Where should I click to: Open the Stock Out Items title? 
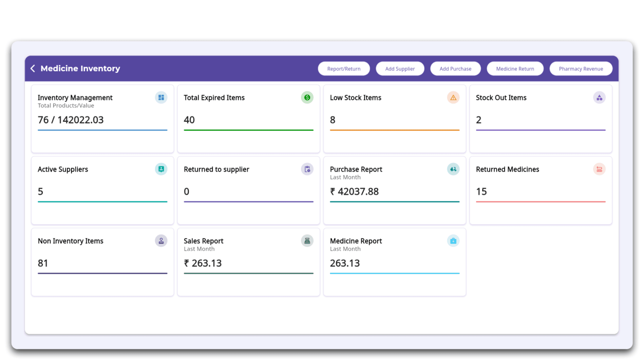coord(501,98)
